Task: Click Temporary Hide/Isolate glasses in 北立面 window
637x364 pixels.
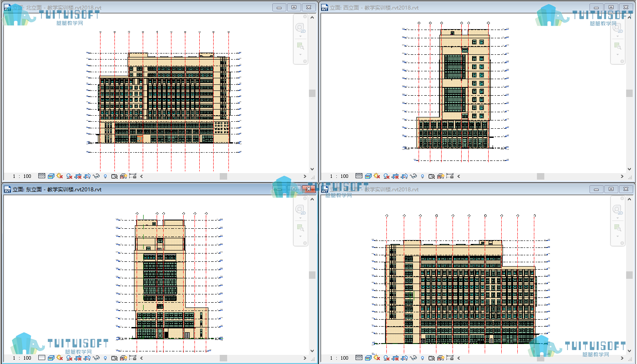Action: tap(96, 176)
